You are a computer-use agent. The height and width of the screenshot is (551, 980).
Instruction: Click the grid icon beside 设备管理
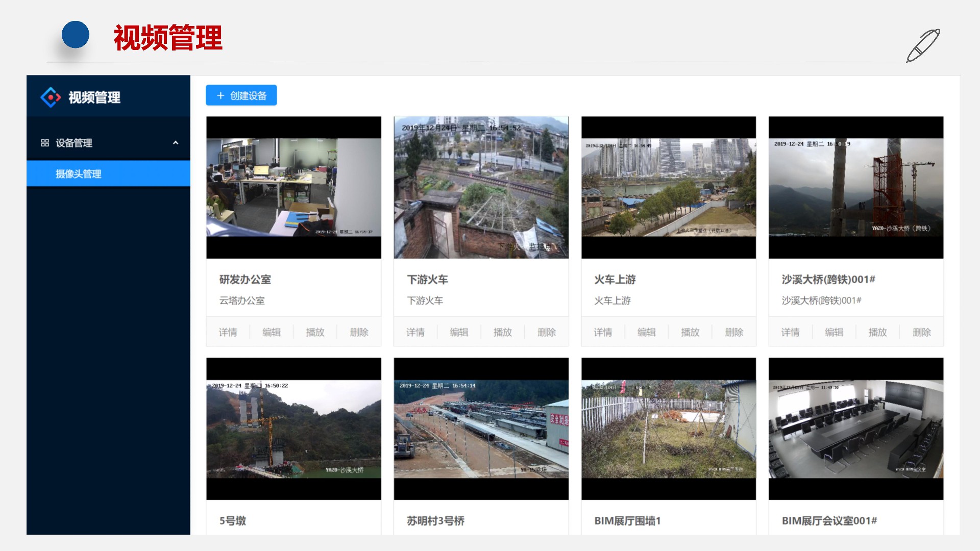coord(45,143)
